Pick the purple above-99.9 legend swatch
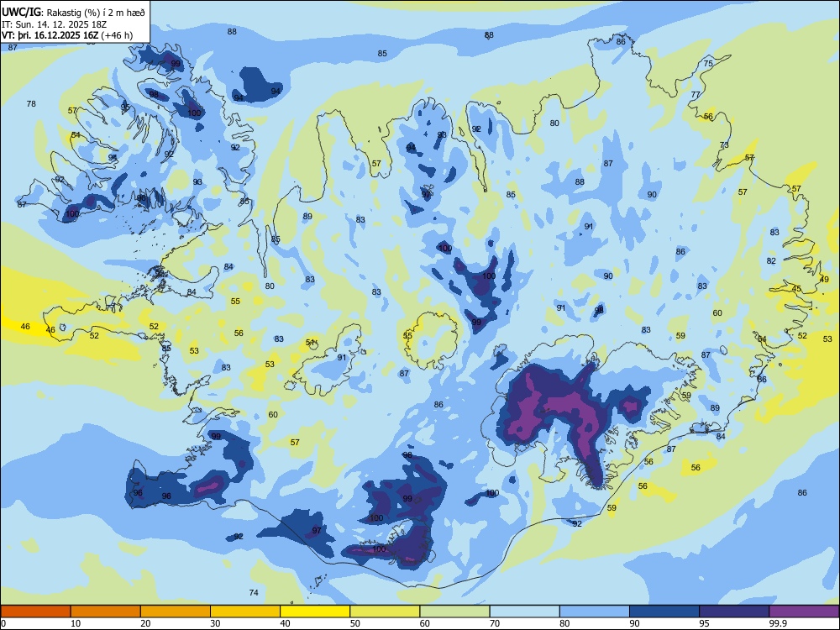 point(804,612)
